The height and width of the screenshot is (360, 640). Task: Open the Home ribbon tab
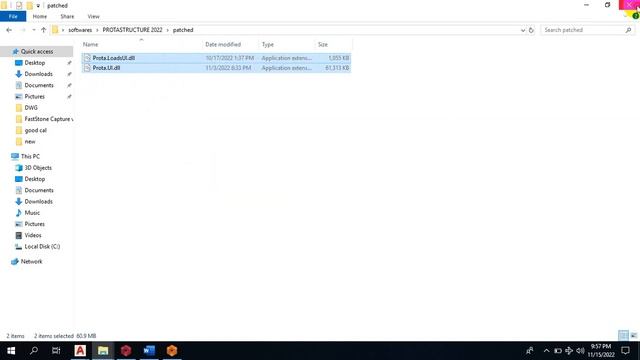40,16
